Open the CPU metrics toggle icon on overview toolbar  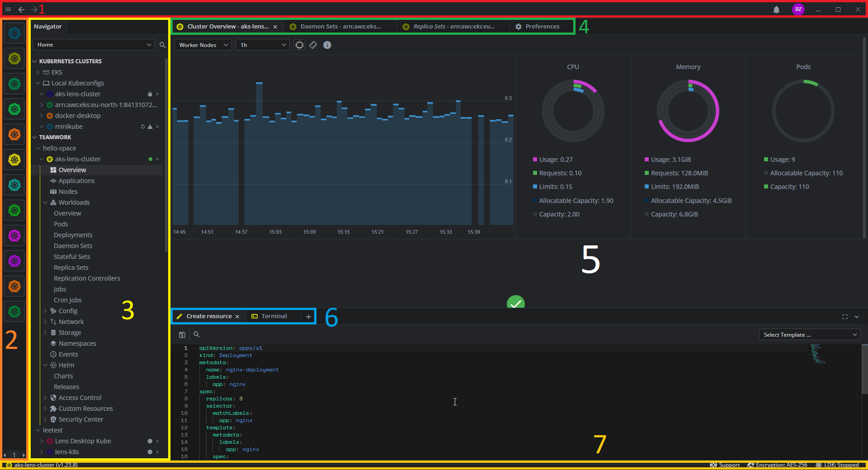(x=313, y=45)
